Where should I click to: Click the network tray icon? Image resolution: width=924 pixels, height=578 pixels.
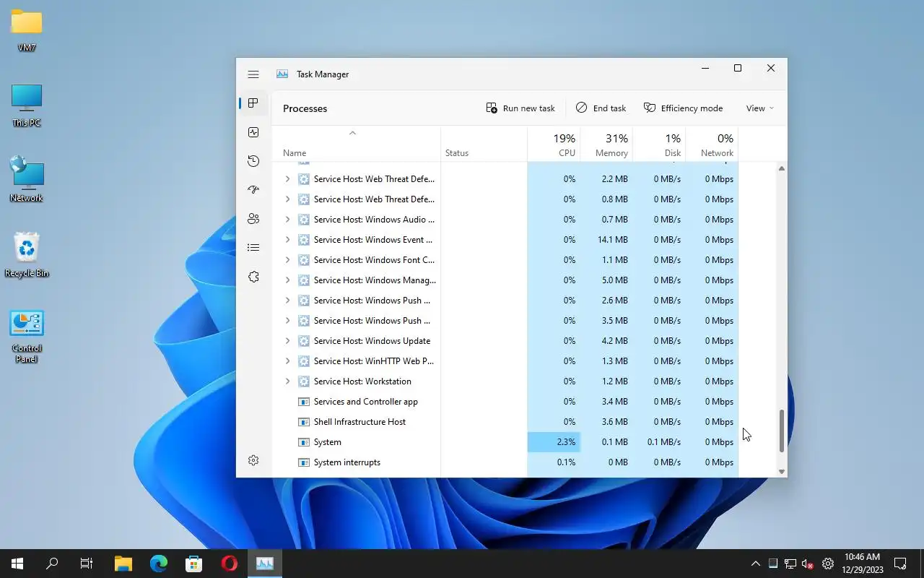click(790, 564)
